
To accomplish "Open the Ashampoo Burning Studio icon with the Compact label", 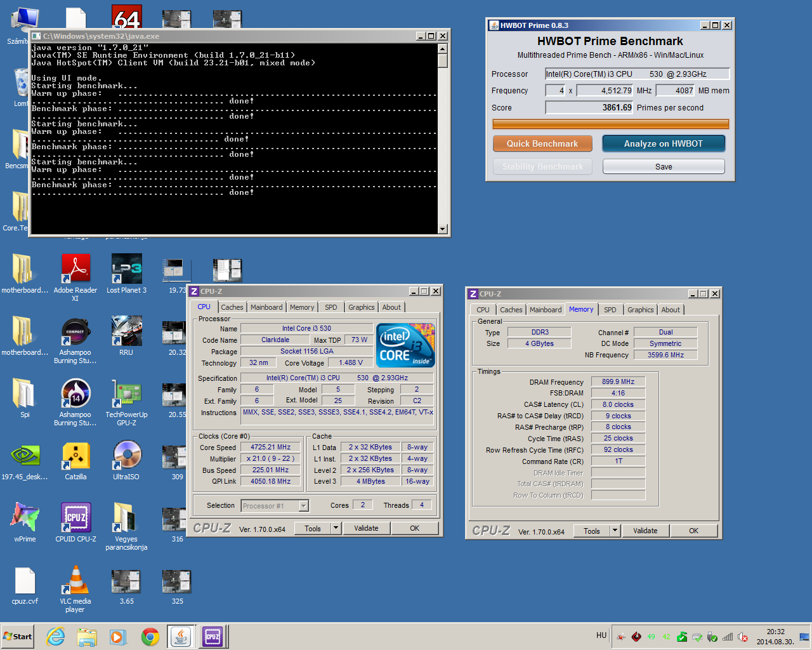I will click(x=75, y=340).
